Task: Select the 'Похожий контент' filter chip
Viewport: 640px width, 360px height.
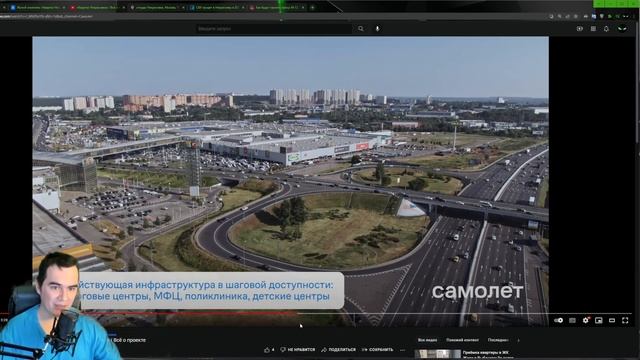Action: tap(462, 340)
